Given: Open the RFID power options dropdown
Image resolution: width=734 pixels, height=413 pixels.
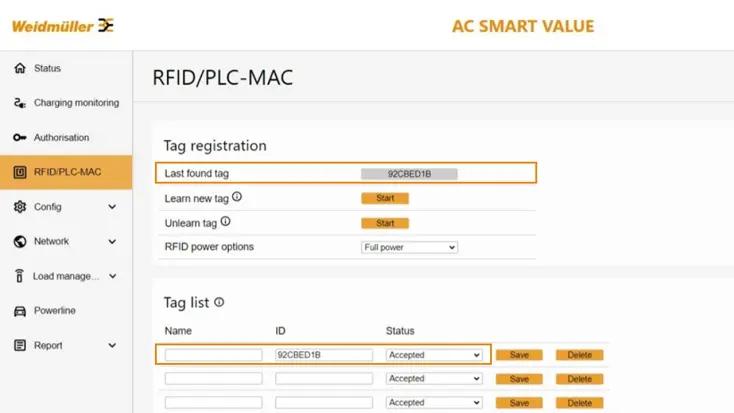Looking at the screenshot, I should [x=409, y=247].
